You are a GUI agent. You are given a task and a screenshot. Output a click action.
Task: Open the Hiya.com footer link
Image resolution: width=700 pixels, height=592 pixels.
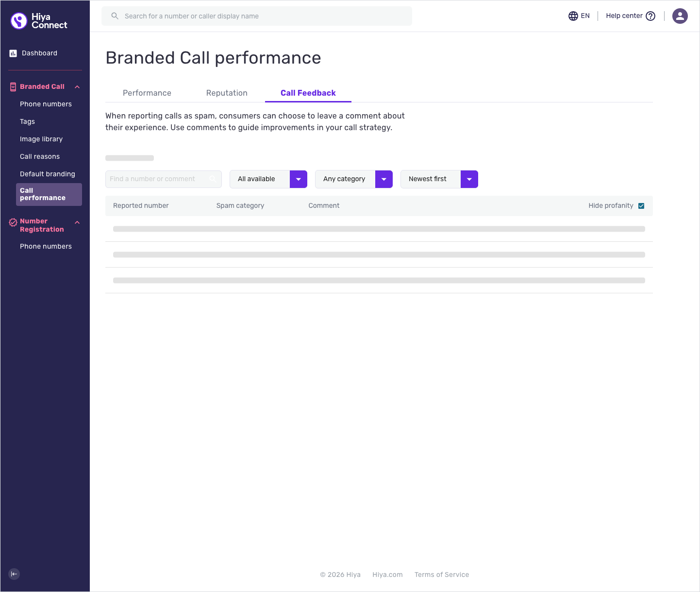point(387,575)
